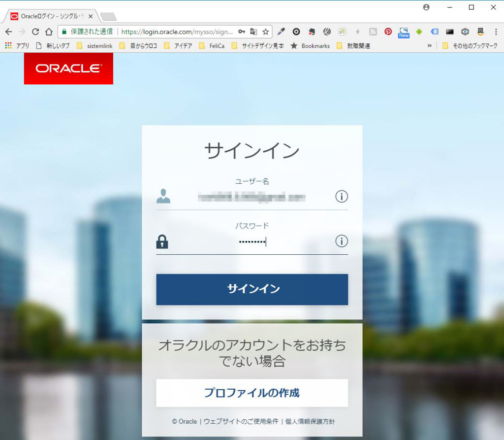
Task: Open the browser home page
Action: [49, 32]
